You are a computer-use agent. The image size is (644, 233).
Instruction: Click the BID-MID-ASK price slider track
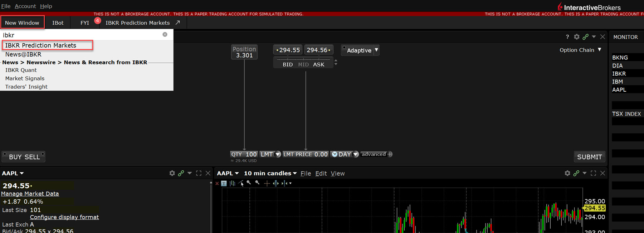[x=303, y=59]
